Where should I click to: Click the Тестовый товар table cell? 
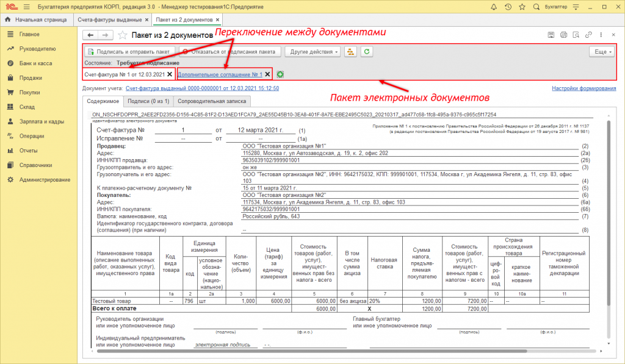click(125, 301)
